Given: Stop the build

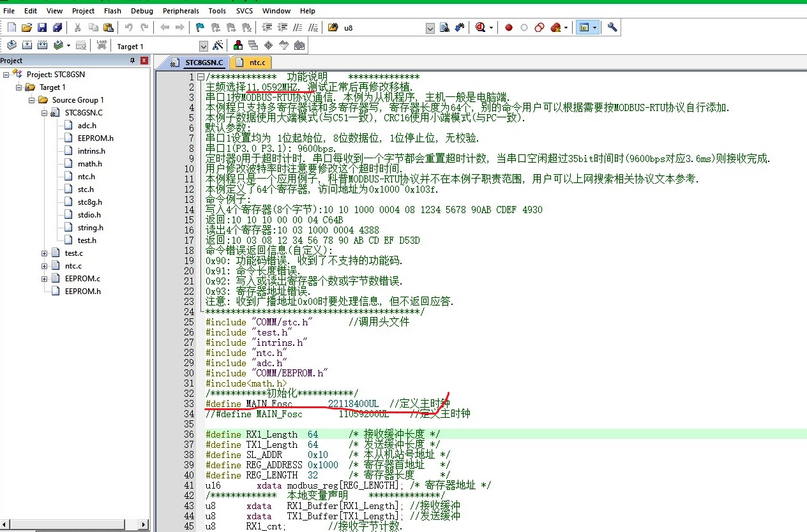Looking at the screenshot, I should click(x=81, y=45).
